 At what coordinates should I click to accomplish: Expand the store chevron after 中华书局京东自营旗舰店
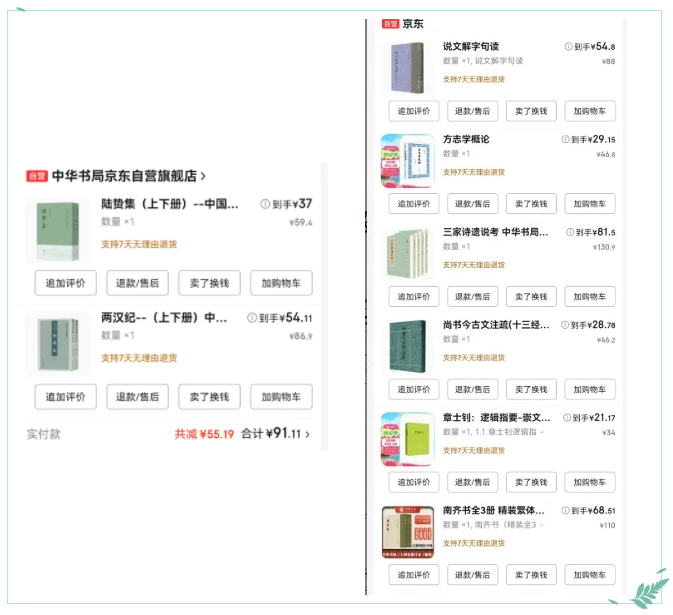click(x=203, y=176)
